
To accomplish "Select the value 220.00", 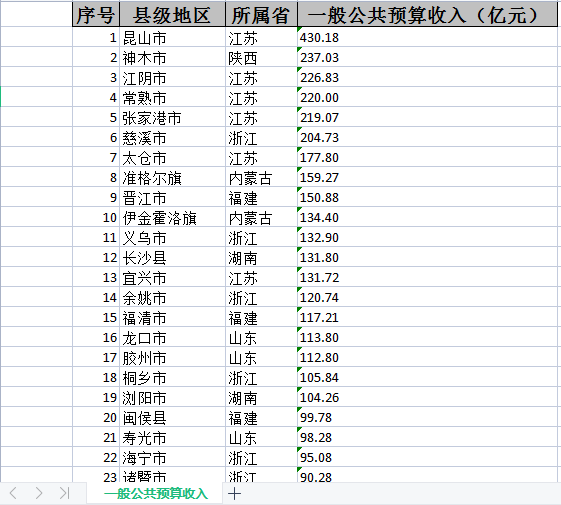I will pos(427,97).
